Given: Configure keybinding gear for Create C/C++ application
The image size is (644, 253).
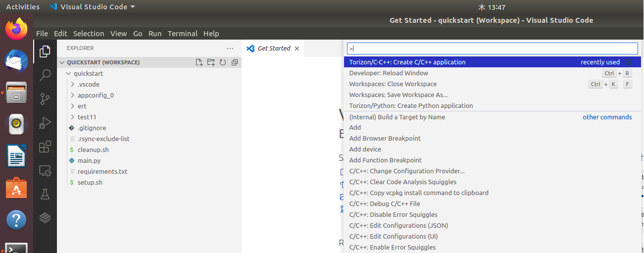Looking at the screenshot, I should tap(629, 62).
